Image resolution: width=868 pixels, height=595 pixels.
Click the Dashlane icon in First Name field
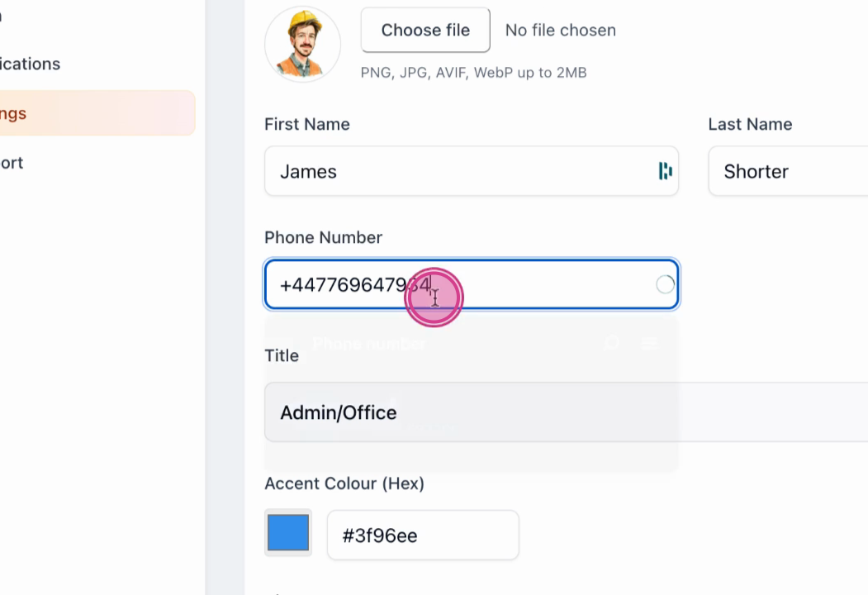tap(665, 171)
